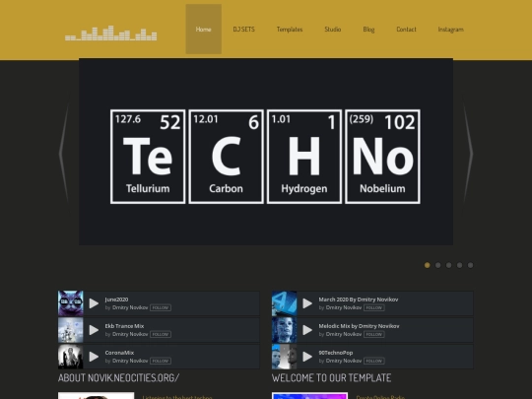Advance slider with the right arrow

point(468,154)
